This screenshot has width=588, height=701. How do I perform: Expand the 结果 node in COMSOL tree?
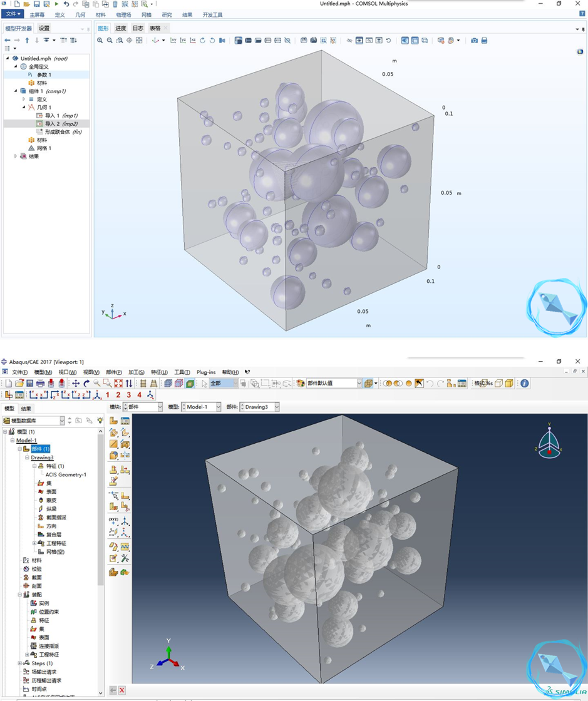(x=16, y=156)
